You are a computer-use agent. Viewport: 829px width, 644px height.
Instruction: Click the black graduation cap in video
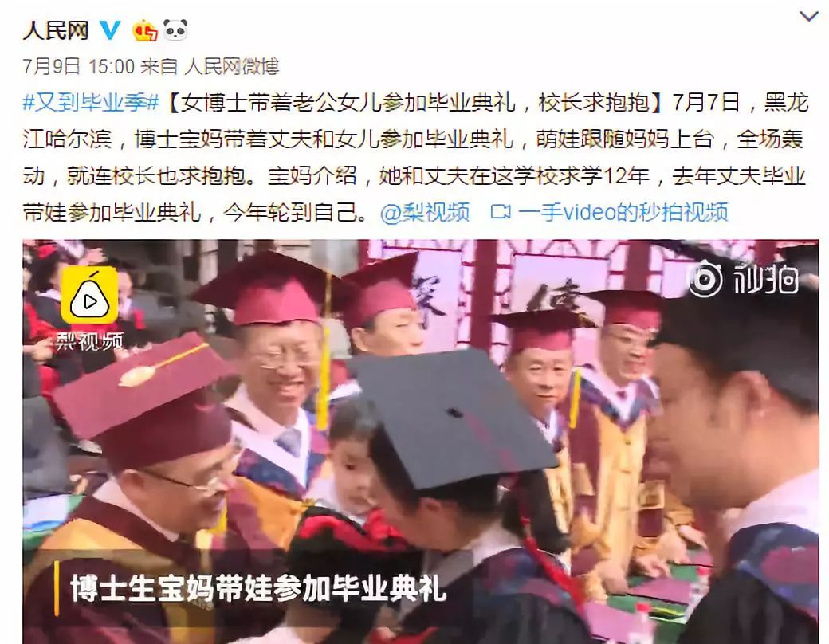point(453,418)
